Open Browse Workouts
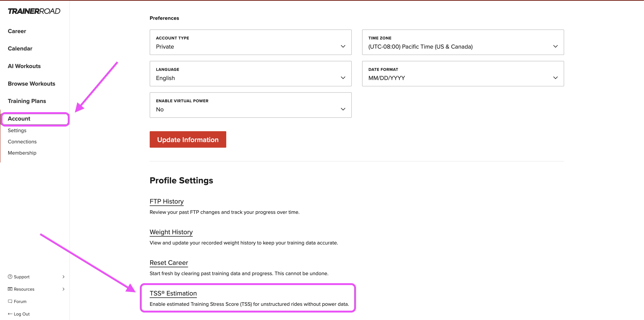This screenshot has width=644, height=320. pyautogui.click(x=32, y=84)
